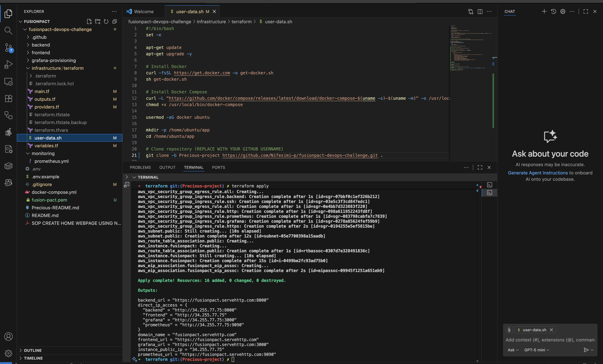Image resolution: width=603 pixels, height=364 pixels.
Task: Expand the OUTLINE section
Action: click(x=33, y=350)
